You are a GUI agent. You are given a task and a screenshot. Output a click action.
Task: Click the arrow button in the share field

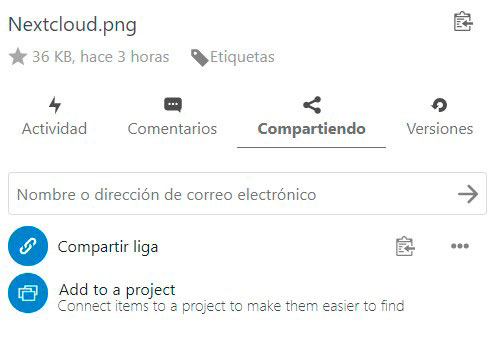coord(468,194)
